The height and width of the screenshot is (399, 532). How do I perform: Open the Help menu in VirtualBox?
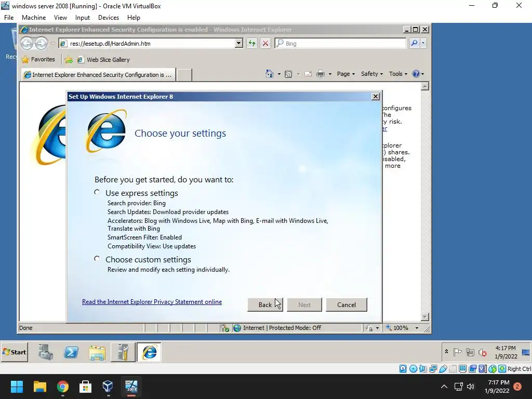click(134, 18)
